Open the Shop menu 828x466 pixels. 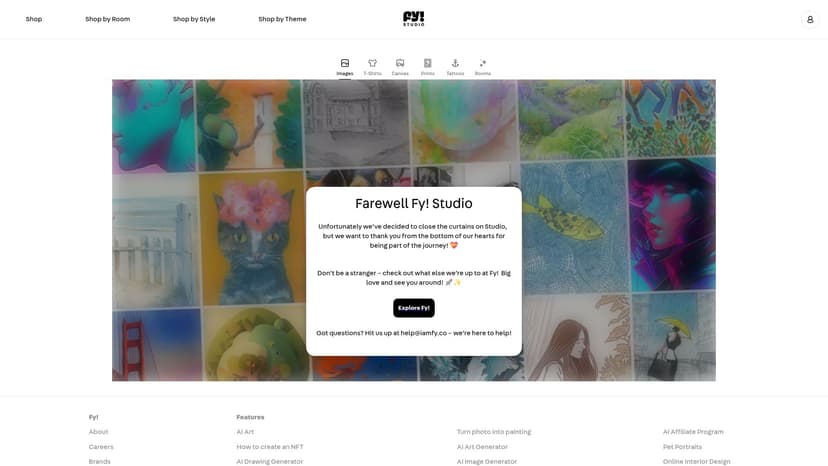tap(34, 19)
